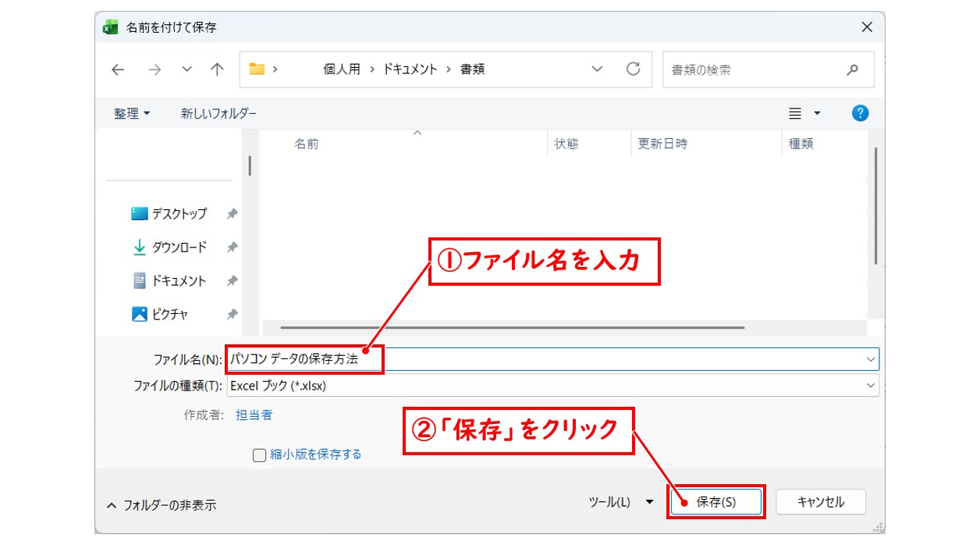Enable the 縮小版を保存する checkbox
The image size is (980, 545).
pyautogui.click(x=258, y=455)
